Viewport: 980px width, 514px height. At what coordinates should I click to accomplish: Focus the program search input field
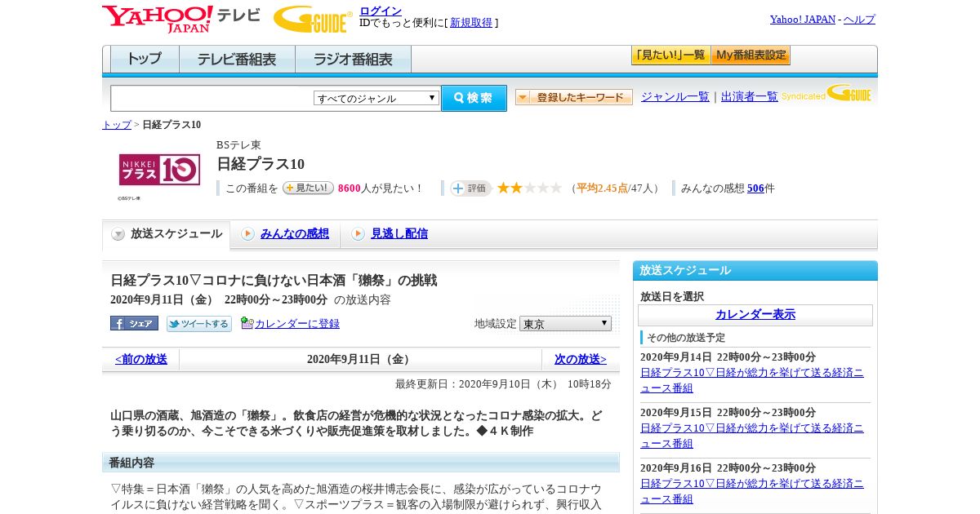point(212,98)
